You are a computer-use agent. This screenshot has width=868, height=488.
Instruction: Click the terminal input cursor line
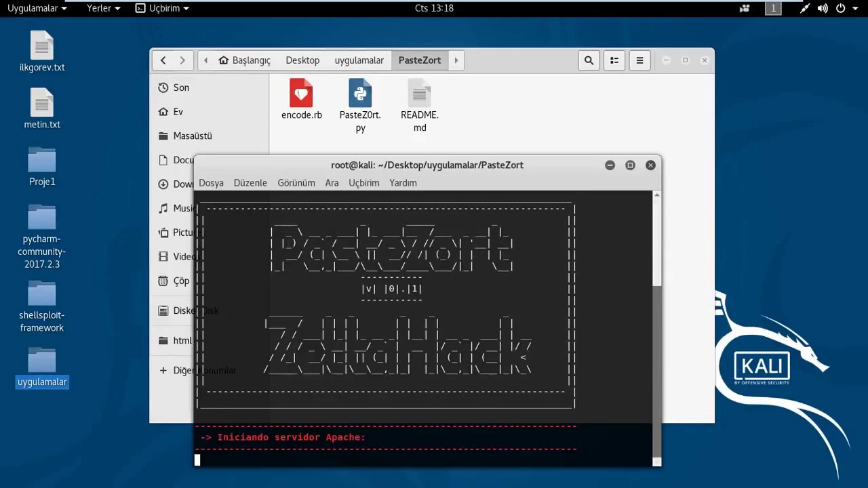pos(424,460)
